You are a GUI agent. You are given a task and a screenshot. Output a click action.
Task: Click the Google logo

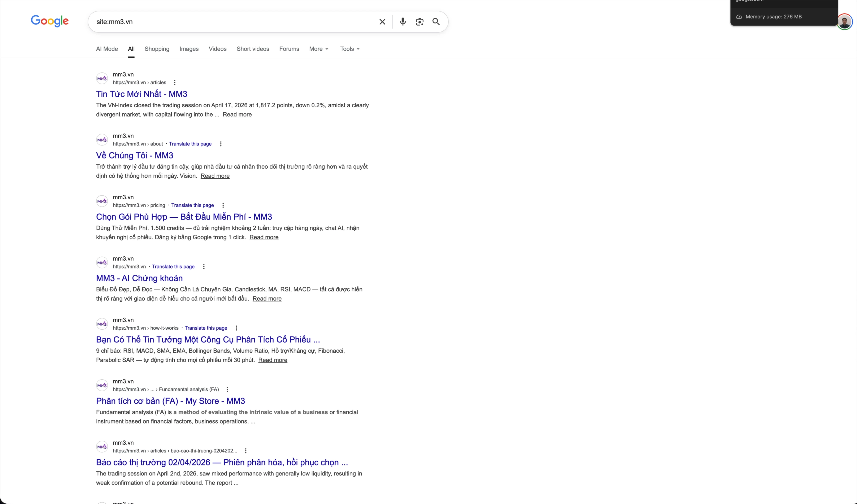pyautogui.click(x=50, y=21)
